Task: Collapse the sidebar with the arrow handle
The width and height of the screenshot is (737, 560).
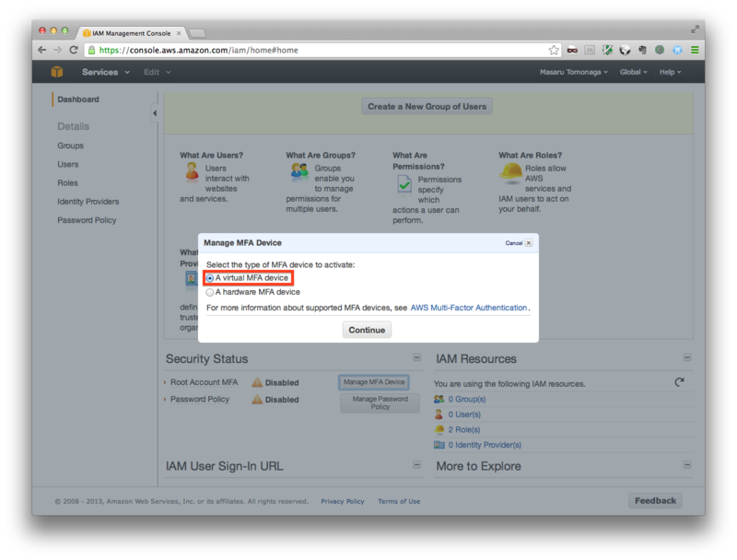Action: (155, 113)
